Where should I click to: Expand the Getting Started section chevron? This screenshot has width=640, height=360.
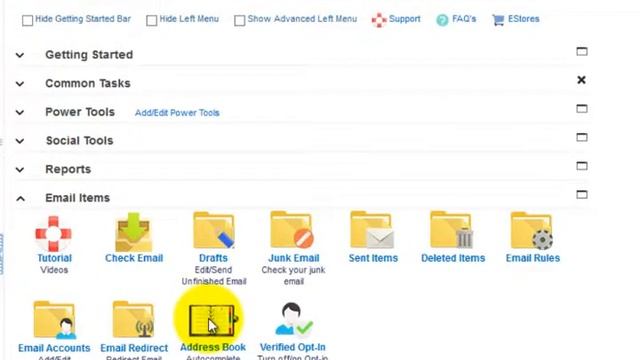pyautogui.click(x=20, y=55)
